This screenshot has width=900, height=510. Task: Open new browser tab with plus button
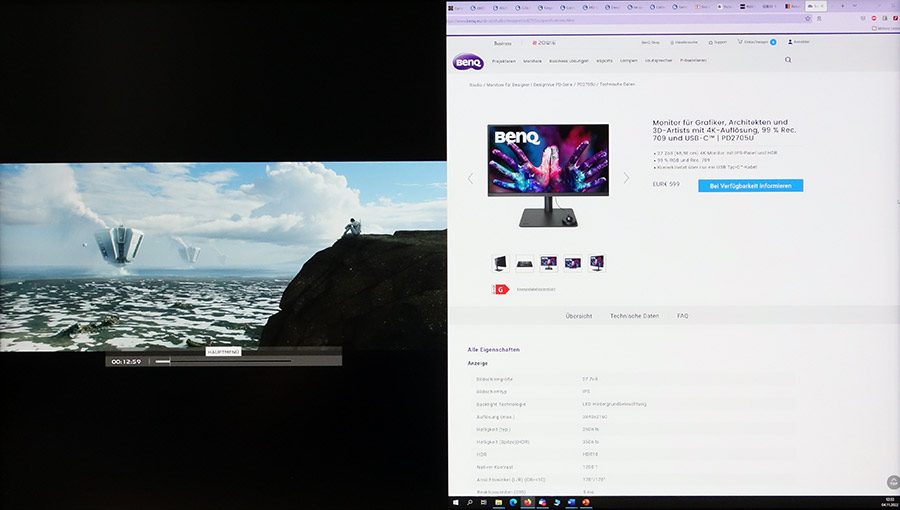click(842, 6)
